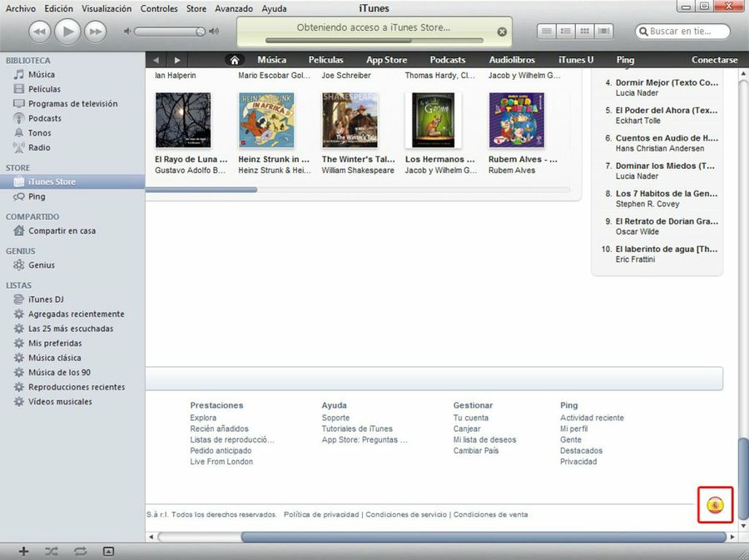
Task: Switch to Cover Flow view
Action: tap(604, 32)
